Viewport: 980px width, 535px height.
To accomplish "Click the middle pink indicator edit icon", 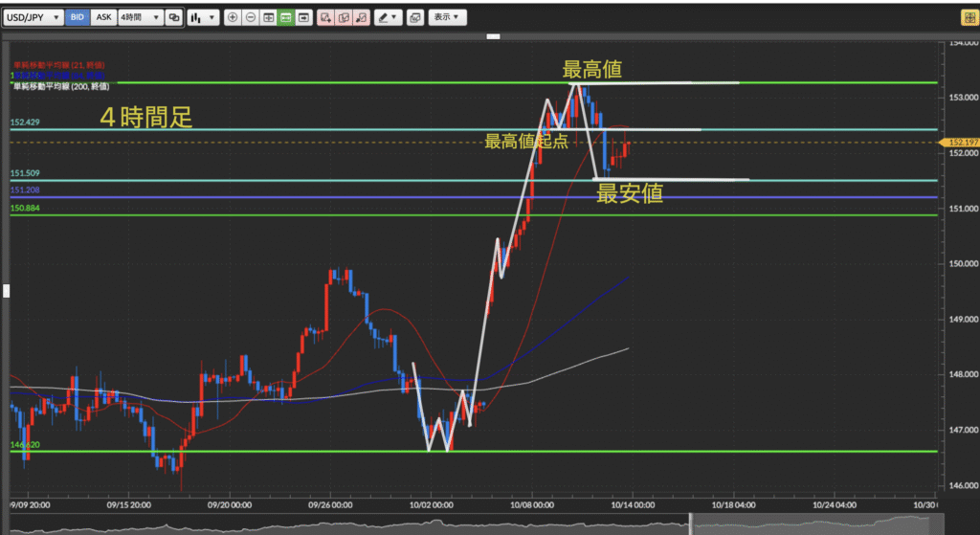I will point(344,17).
